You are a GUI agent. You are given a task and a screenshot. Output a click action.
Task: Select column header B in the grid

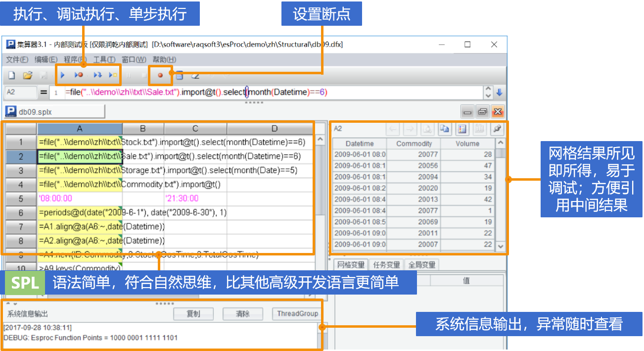(143, 129)
